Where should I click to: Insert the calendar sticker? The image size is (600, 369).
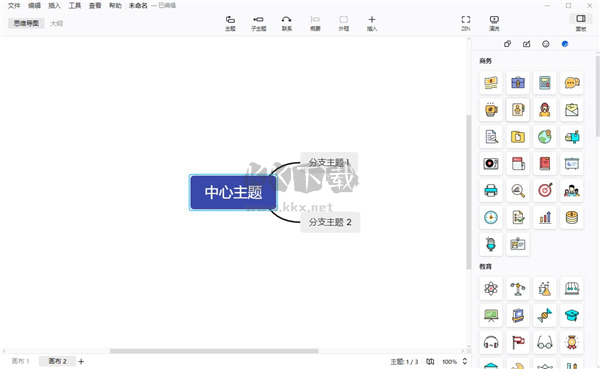tap(518, 163)
